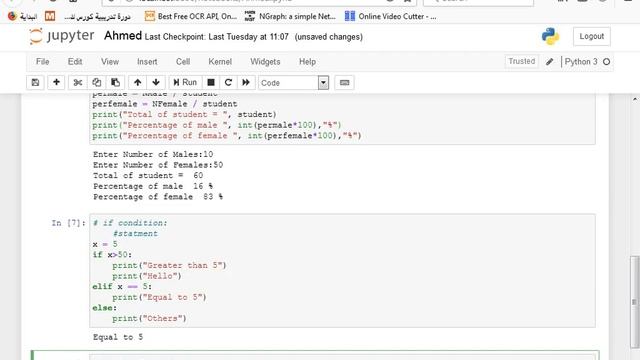Open the File menu

click(42, 62)
